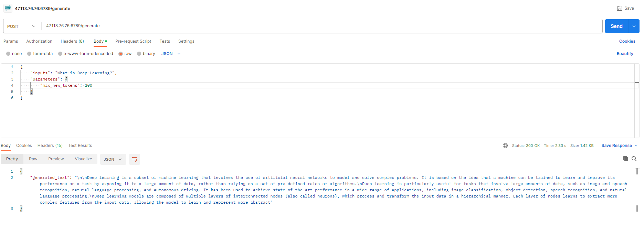Select the binary radio option
The image size is (644, 246).
pyautogui.click(x=139, y=54)
